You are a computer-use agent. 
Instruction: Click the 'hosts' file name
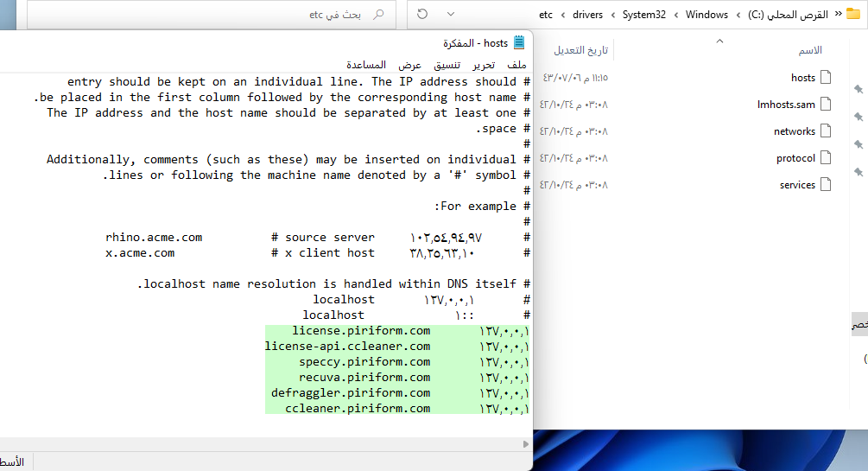tap(802, 78)
